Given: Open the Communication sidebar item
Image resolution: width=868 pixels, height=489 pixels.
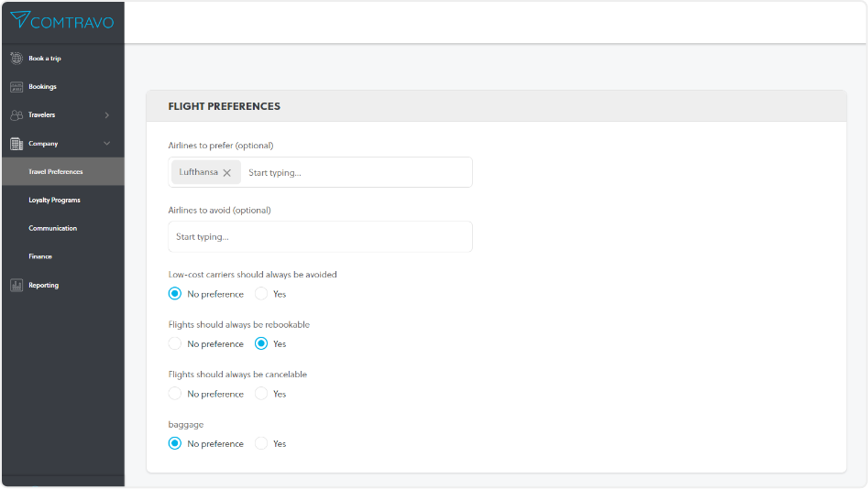Looking at the screenshot, I should pos(52,228).
